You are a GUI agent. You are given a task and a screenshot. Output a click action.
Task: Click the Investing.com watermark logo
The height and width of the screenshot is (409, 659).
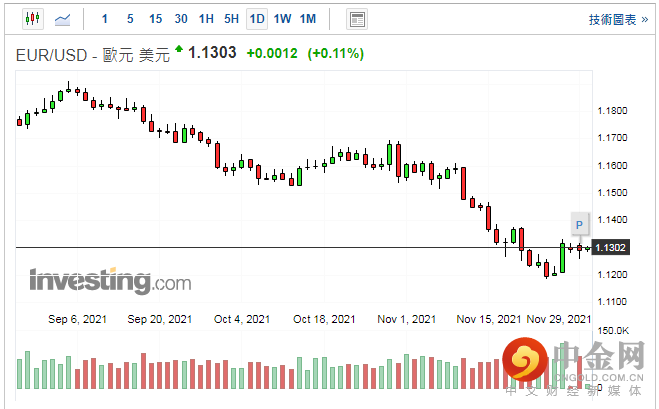[x=109, y=281]
